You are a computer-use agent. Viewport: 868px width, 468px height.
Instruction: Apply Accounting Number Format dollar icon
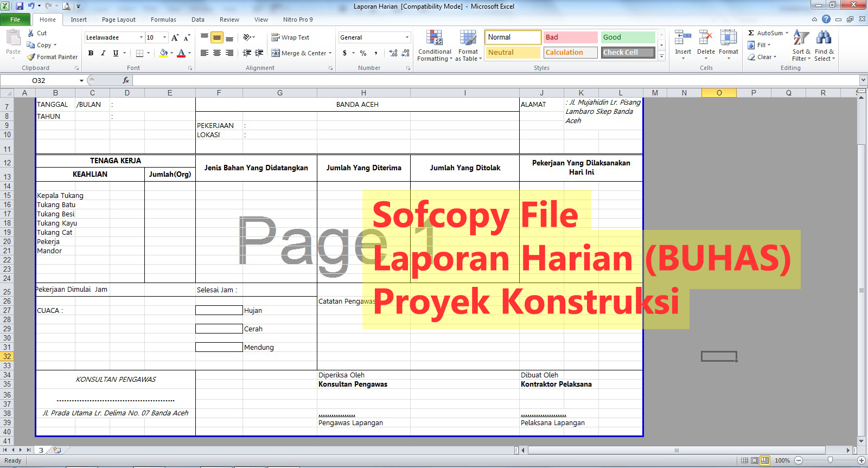344,53
